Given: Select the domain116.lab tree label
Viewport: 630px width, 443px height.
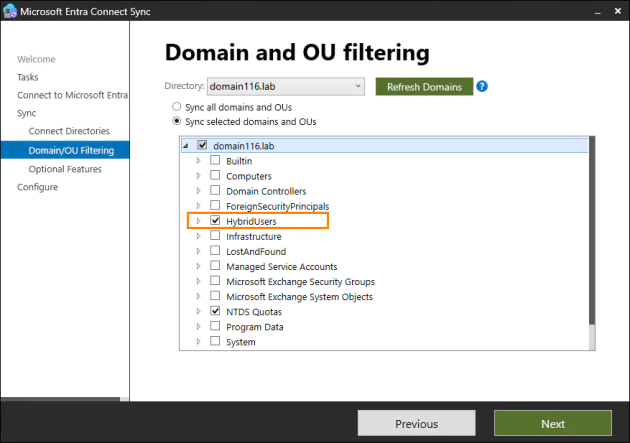Looking at the screenshot, I should click(243, 146).
